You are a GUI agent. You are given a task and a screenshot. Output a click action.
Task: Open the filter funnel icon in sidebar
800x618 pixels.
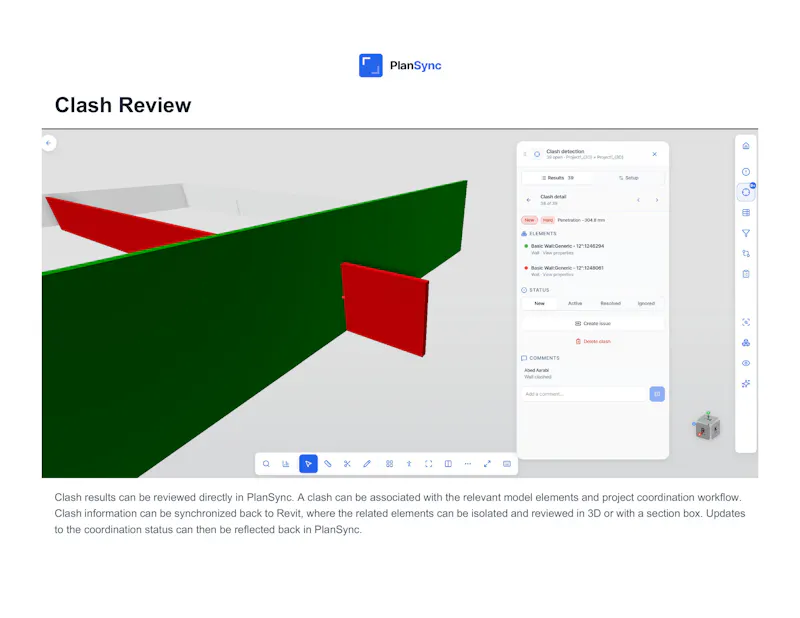pos(746,233)
